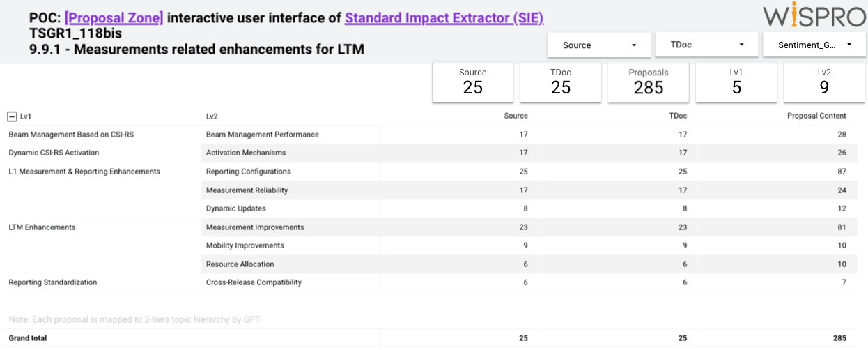Click the Cross-Release Compatibility cell
This screenshot has height=350, width=868.
[254, 282]
